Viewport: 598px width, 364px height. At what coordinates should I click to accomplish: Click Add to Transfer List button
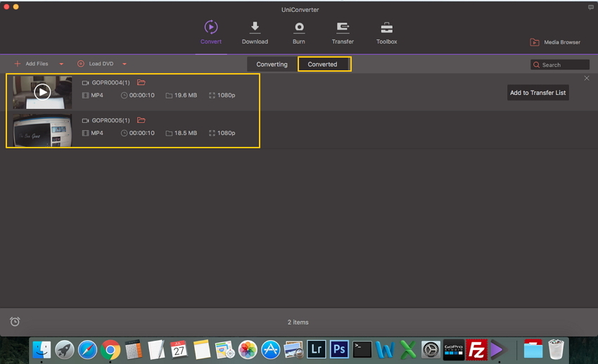click(537, 93)
